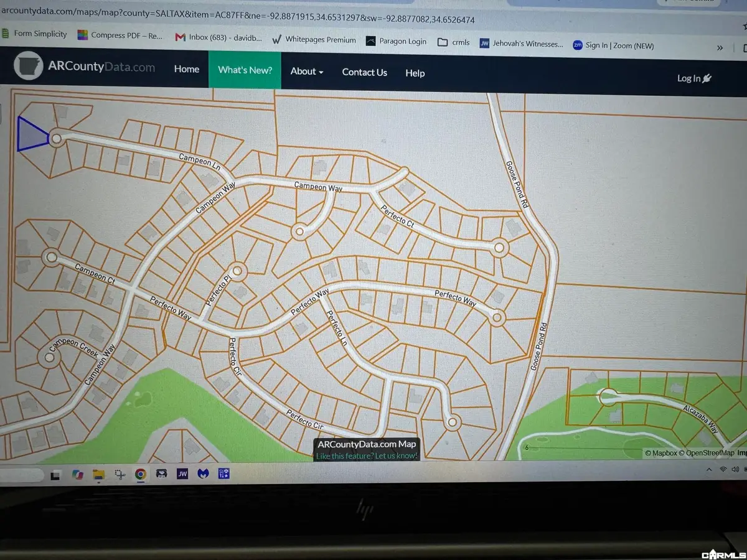Click the 'Like this feature? Let us know!' link
The height and width of the screenshot is (560, 747).
pos(366,456)
